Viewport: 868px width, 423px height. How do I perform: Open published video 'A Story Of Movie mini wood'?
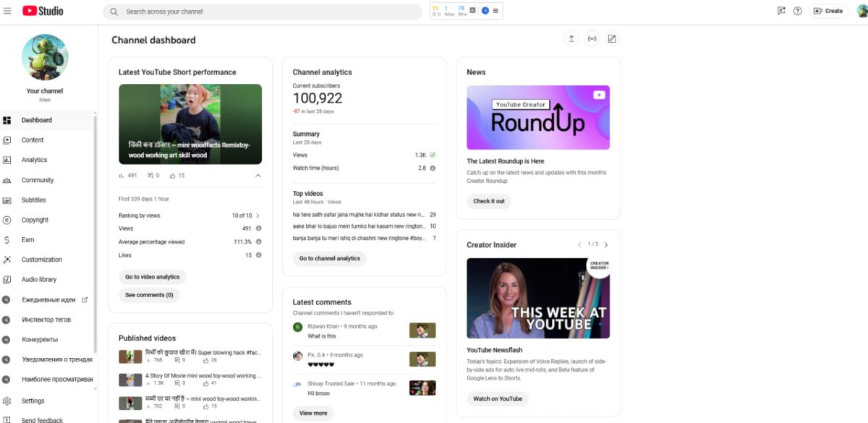click(x=203, y=376)
